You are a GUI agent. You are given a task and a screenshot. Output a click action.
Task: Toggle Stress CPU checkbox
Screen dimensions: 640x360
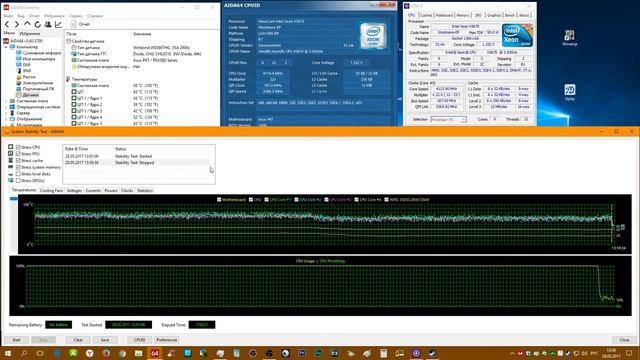click(18, 147)
